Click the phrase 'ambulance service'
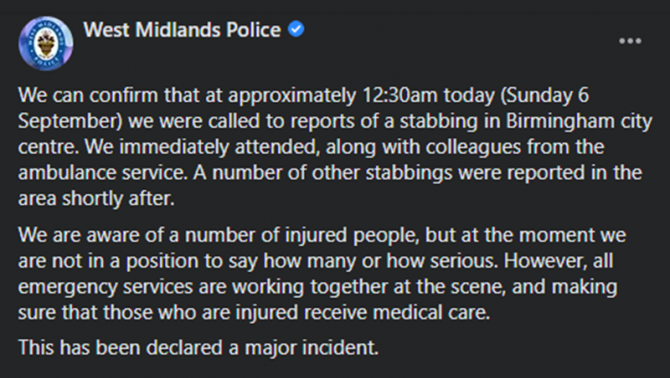This screenshot has height=378, width=670. point(103,173)
